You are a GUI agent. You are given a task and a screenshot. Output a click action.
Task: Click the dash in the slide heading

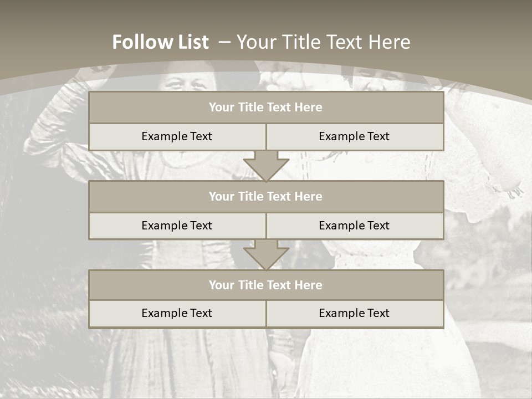pyautogui.click(x=224, y=42)
